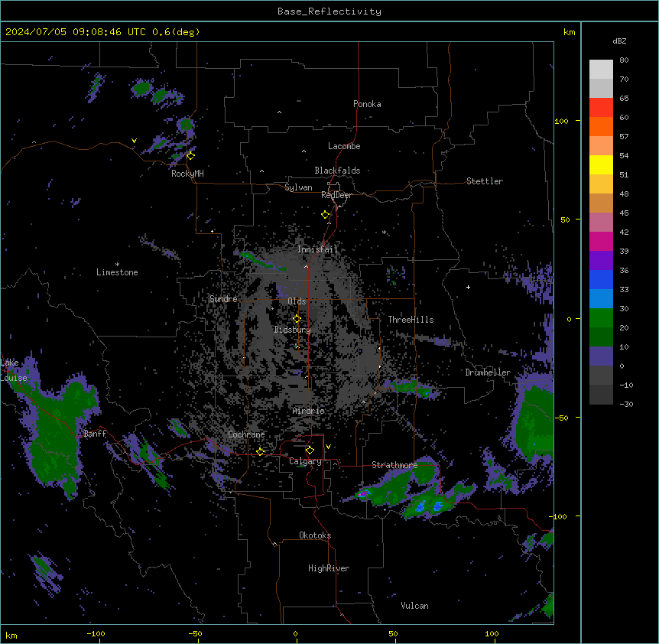659x644 pixels.
Task: Select the Didsbury label
Action: coord(293,330)
